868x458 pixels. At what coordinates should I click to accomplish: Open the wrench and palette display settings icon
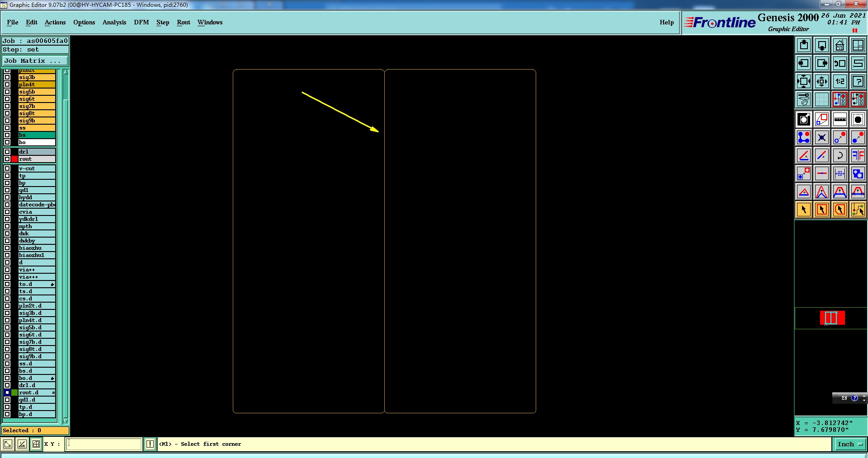click(x=804, y=99)
